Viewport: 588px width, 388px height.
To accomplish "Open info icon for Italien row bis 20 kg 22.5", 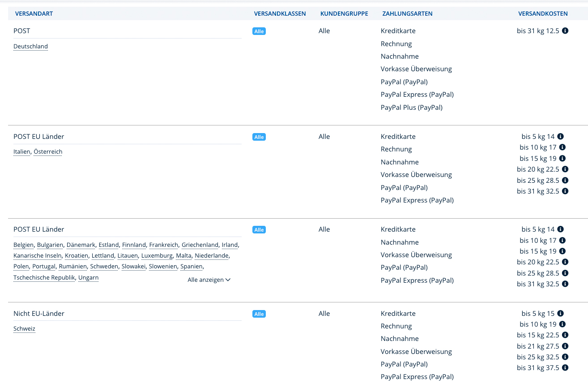I will [565, 169].
